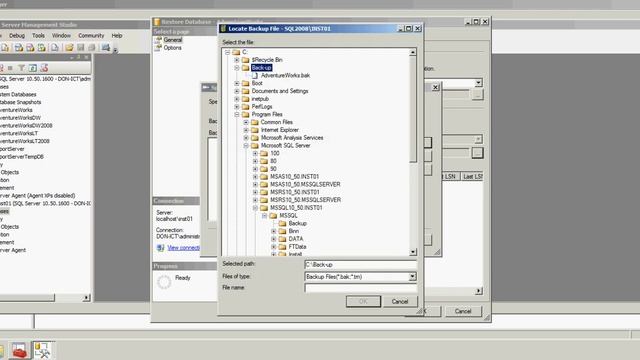Viewport: 640px width, 360px height.
Task: Collapse the Back-up folder node
Action: tap(237, 68)
